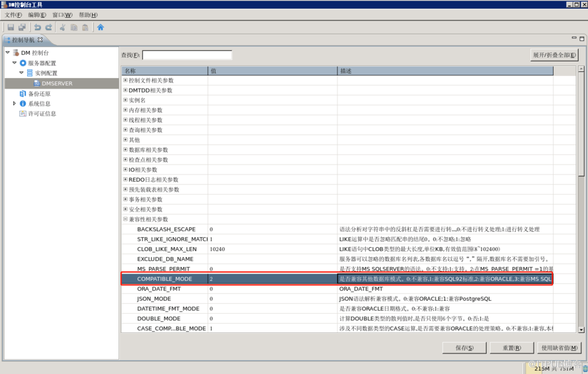Collapse the 服务器配置 tree node

15,63
